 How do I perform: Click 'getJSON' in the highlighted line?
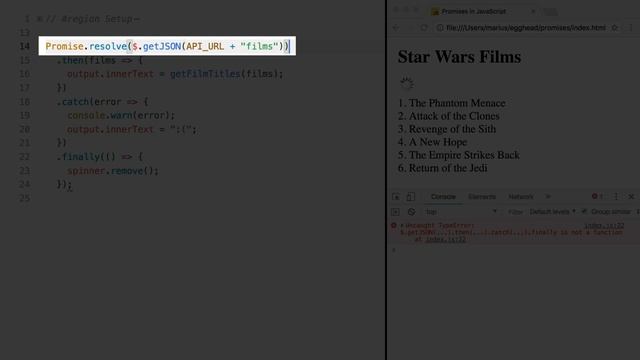point(162,47)
